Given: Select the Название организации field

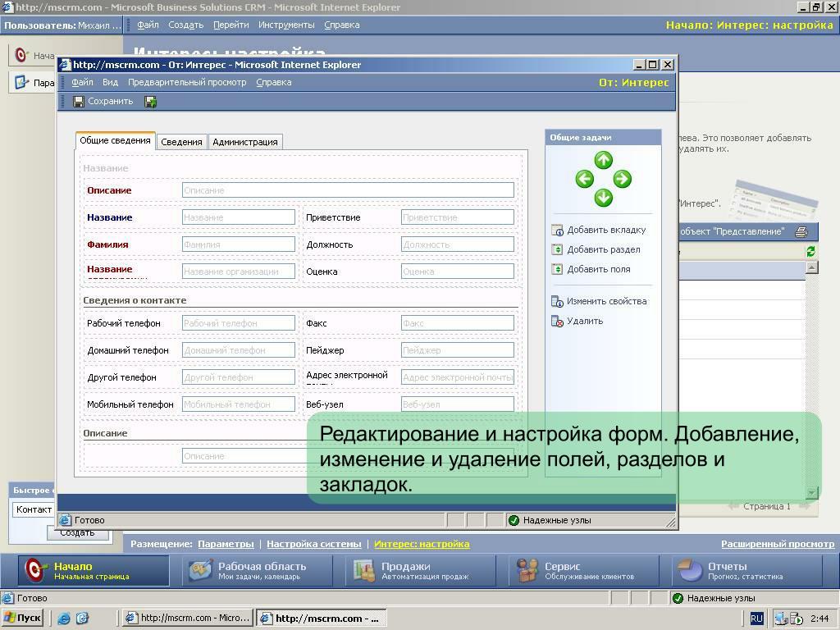Looking at the screenshot, I should tap(239, 272).
